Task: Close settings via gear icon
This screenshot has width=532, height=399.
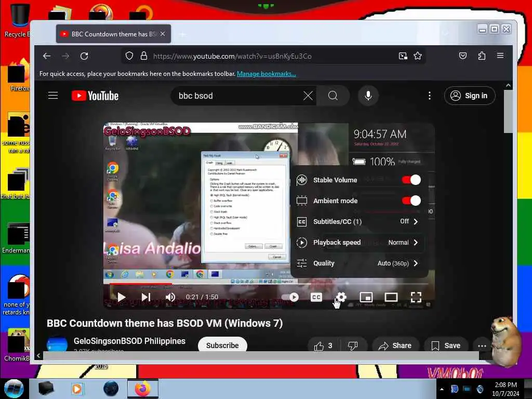Action: coord(341,297)
